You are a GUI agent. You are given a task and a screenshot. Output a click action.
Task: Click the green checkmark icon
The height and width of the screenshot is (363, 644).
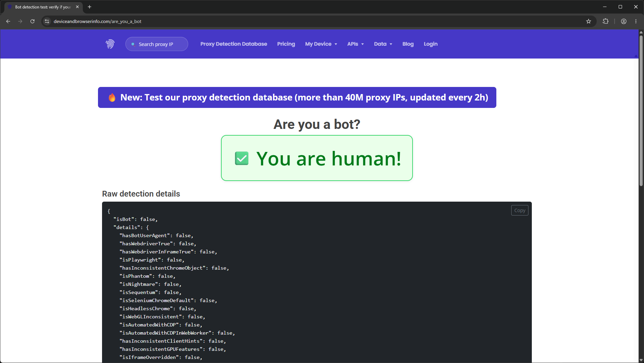coord(242,158)
